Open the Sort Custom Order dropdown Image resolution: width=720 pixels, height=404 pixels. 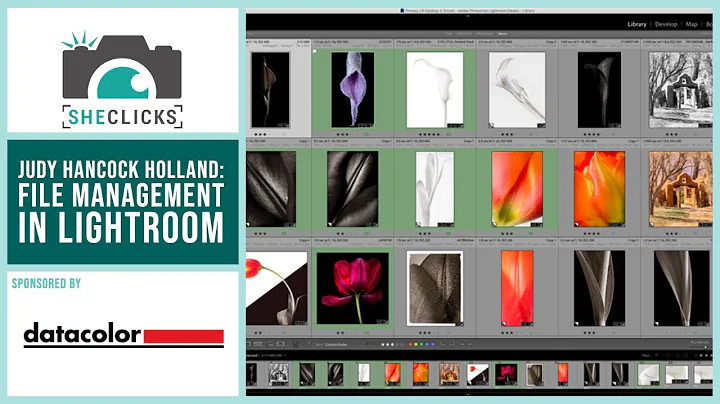[336, 344]
